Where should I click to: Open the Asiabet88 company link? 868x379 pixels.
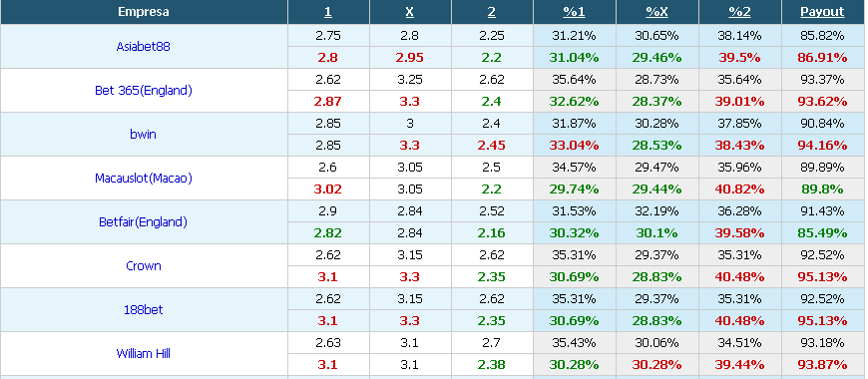(143, 47)
